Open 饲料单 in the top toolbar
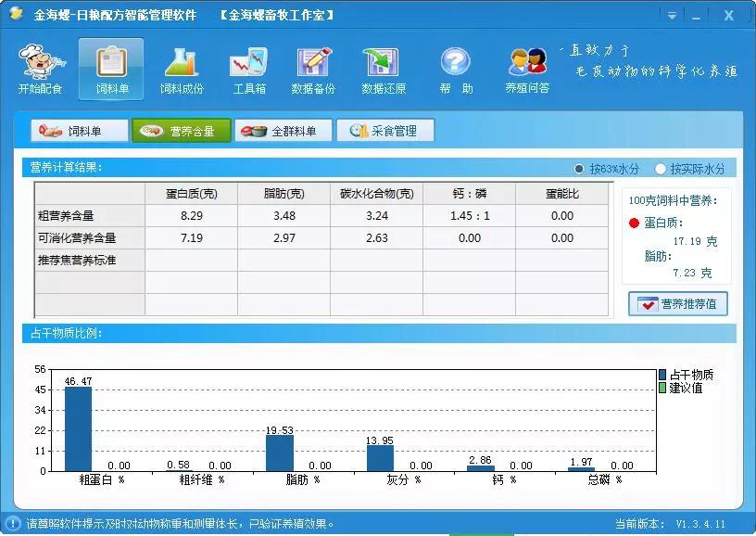756x536 pixels. 111,63
